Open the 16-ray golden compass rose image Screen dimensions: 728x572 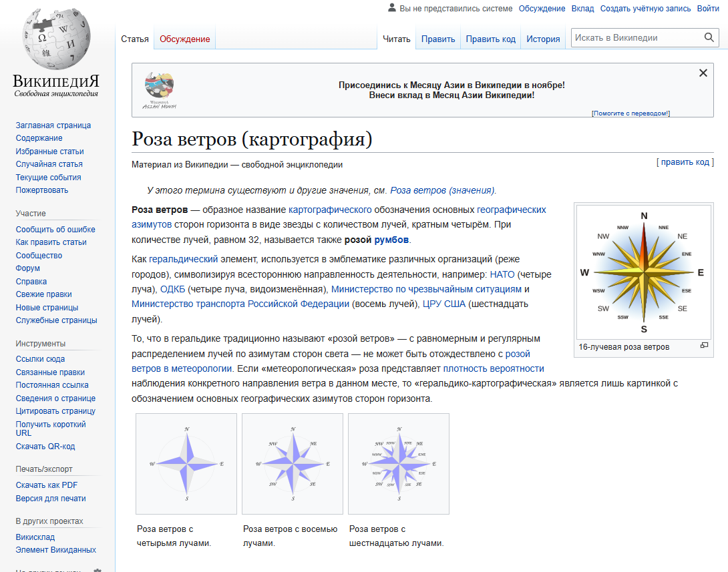643,272
